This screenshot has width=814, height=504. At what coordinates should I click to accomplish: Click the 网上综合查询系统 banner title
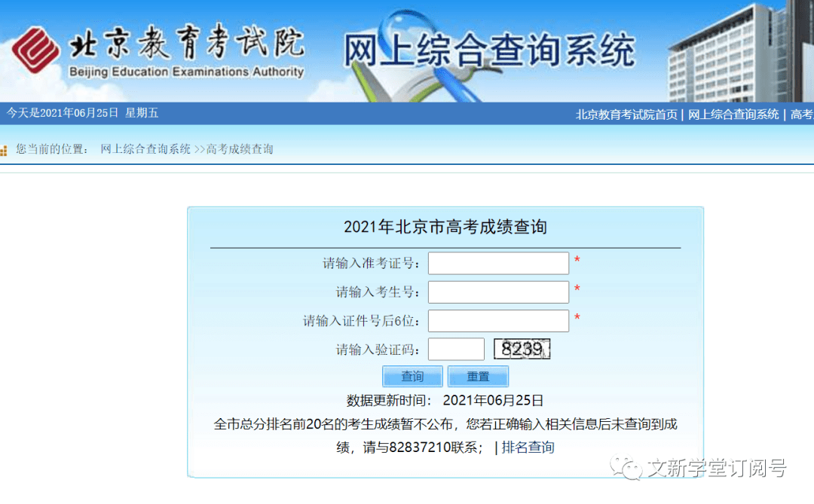click(x=489, y=51)
